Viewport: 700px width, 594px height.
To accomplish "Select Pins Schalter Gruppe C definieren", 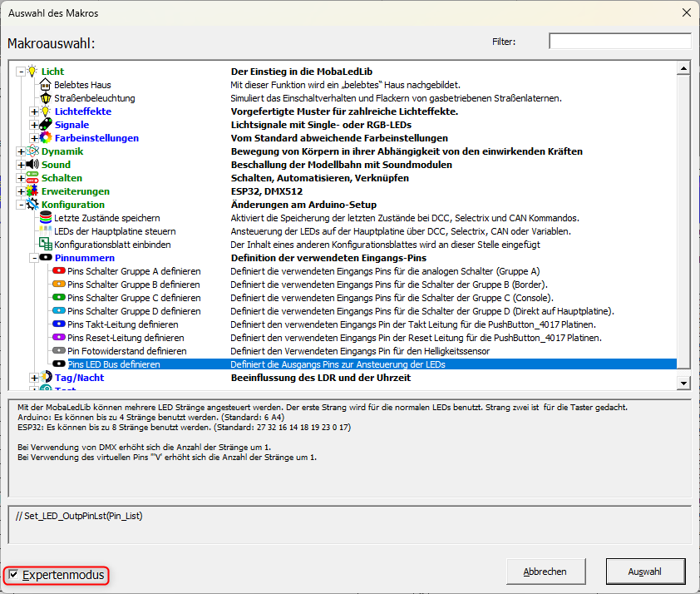I will (x=134, y=298).
